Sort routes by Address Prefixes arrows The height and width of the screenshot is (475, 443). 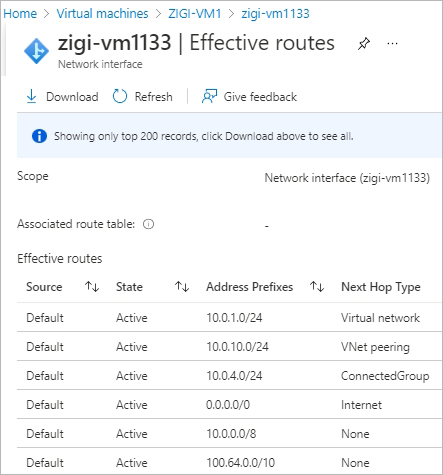[x=317, y=287]
